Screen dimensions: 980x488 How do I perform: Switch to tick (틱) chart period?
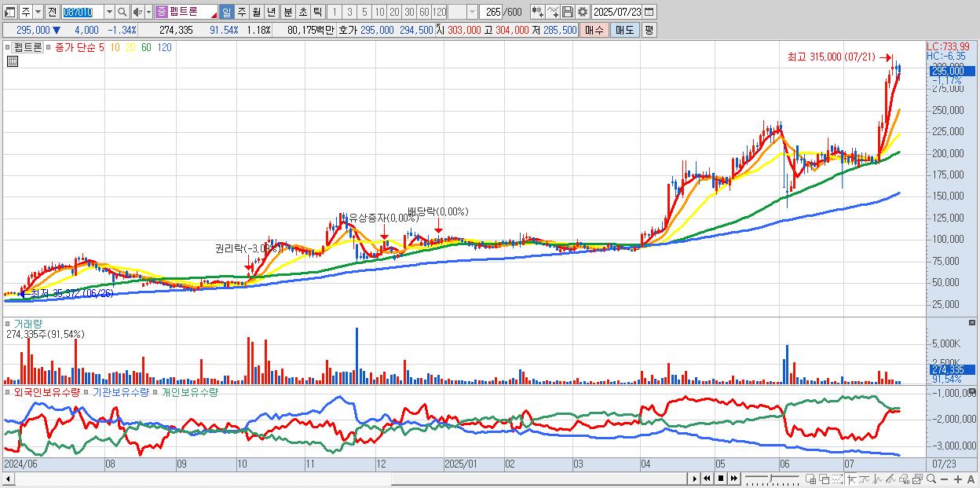click(x=317, y=12)
